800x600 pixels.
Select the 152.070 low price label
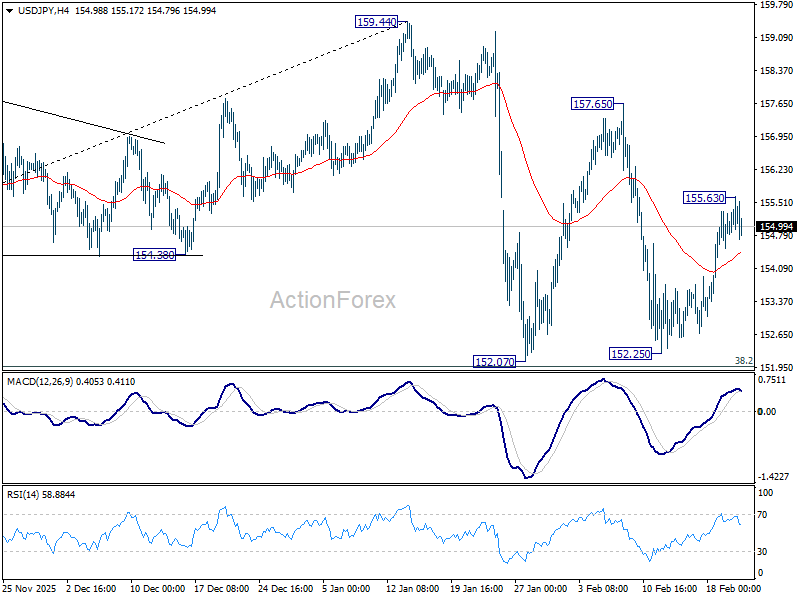tap(494, 361)
